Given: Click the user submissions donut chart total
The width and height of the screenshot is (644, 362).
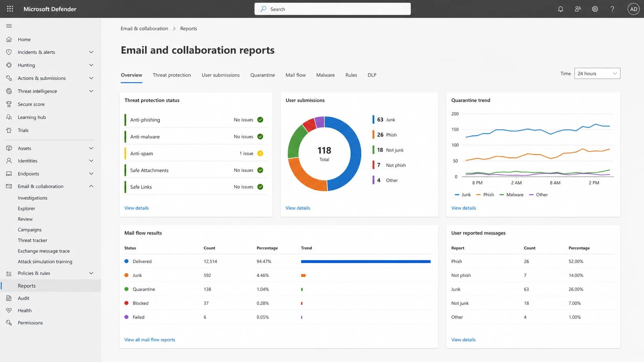Looking at the screenshot, I should [324, 153].
